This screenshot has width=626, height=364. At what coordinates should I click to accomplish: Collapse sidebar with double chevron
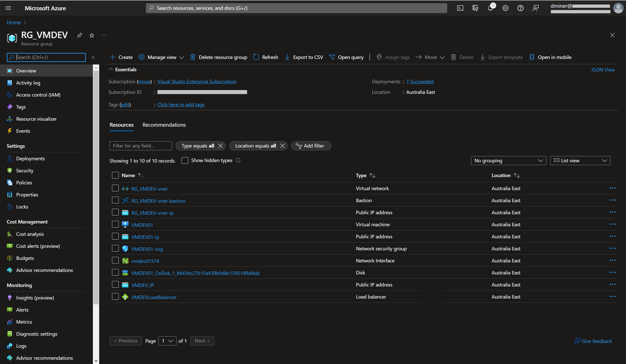click(93, 57)
